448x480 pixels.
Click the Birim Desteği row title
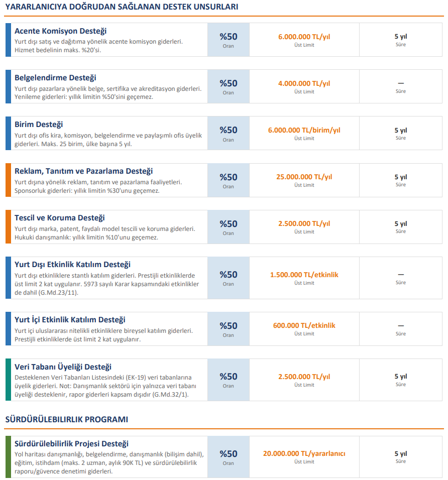click(x=39, y=125)
